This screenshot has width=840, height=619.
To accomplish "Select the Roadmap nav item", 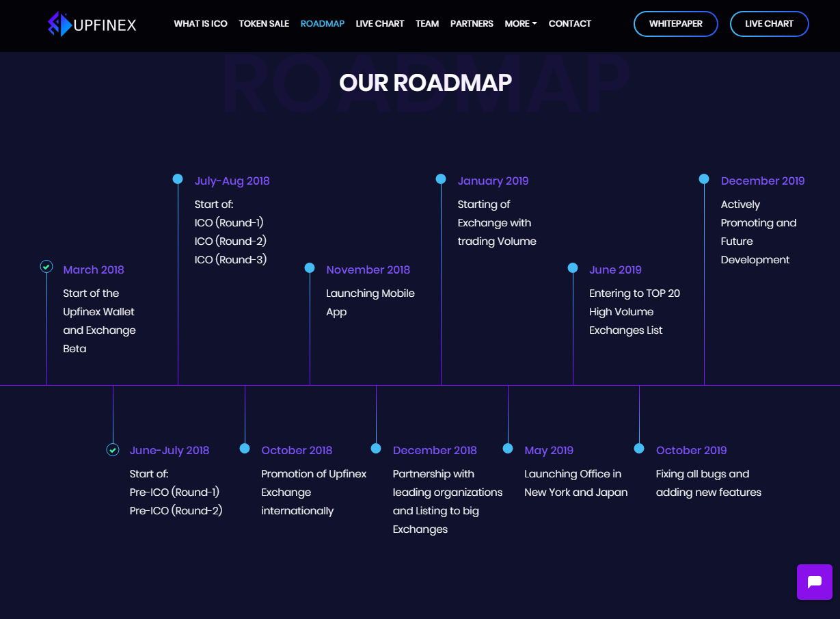I will pyautogui.click(x=323, y=23).
